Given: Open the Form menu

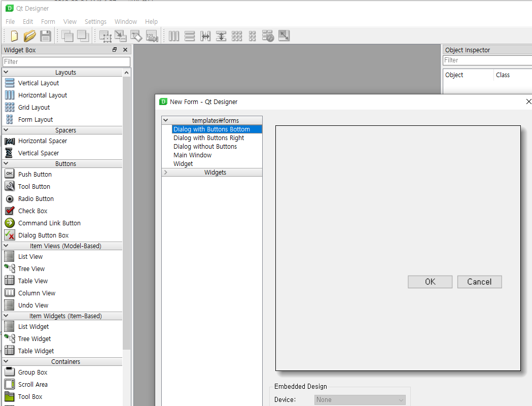Looking at the screenshot, I should [48, 21].
